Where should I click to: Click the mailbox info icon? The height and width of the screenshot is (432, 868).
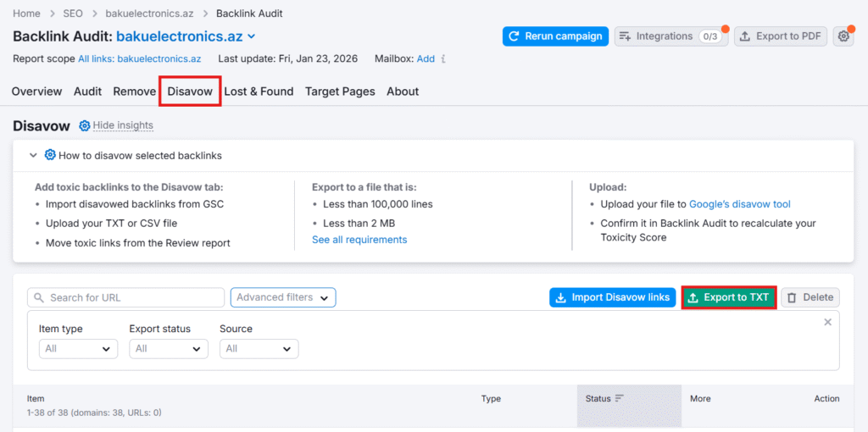point(443,59)
